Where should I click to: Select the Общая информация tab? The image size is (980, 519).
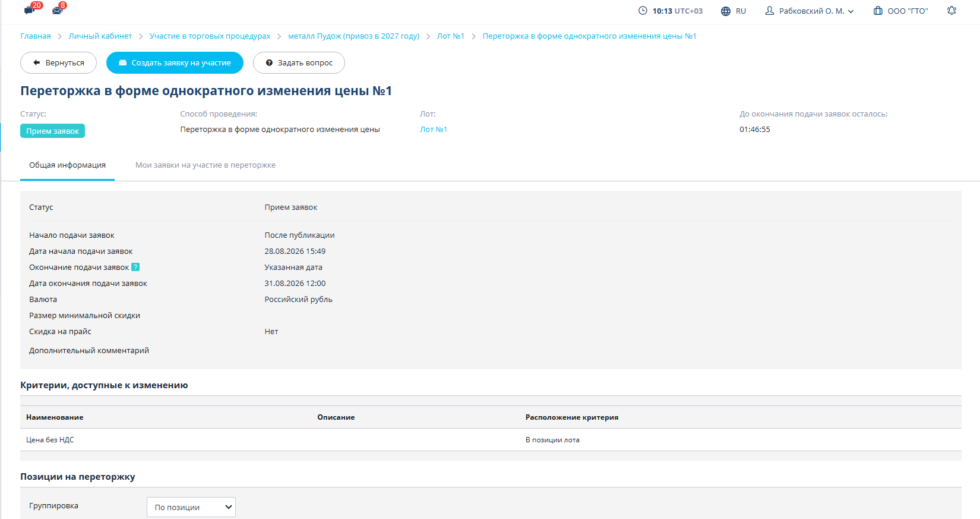point(67,165)
